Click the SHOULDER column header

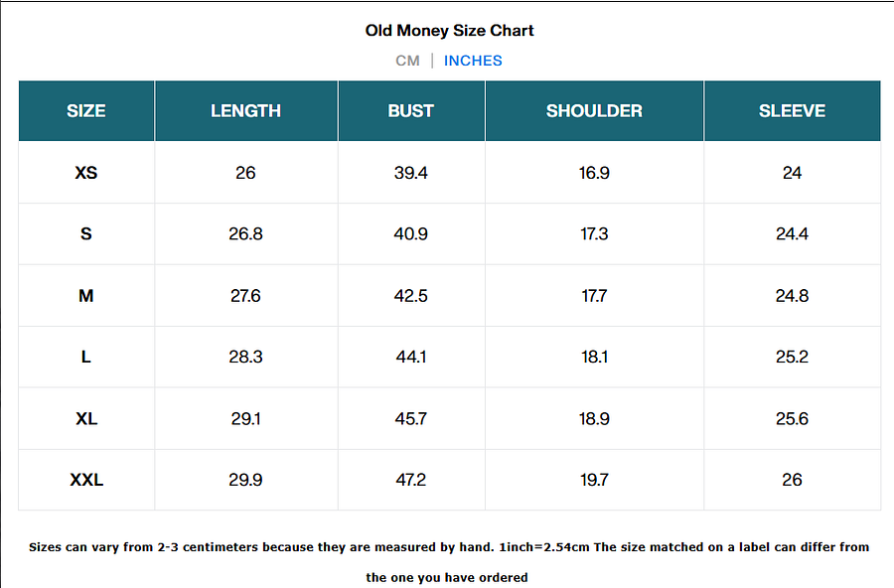pos(594,111)
